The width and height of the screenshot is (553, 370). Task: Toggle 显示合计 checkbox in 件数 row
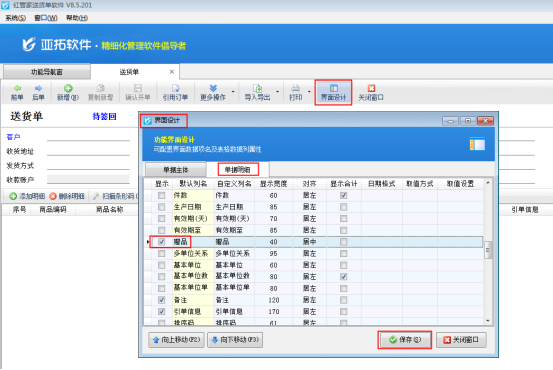(344, 195)
